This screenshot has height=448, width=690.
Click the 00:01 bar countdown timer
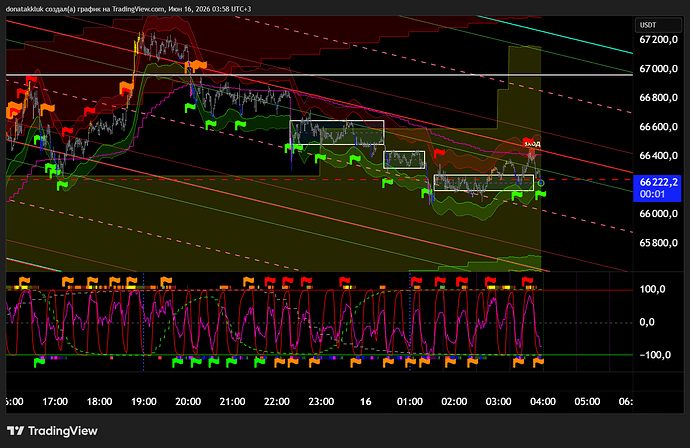coord(652,194)
